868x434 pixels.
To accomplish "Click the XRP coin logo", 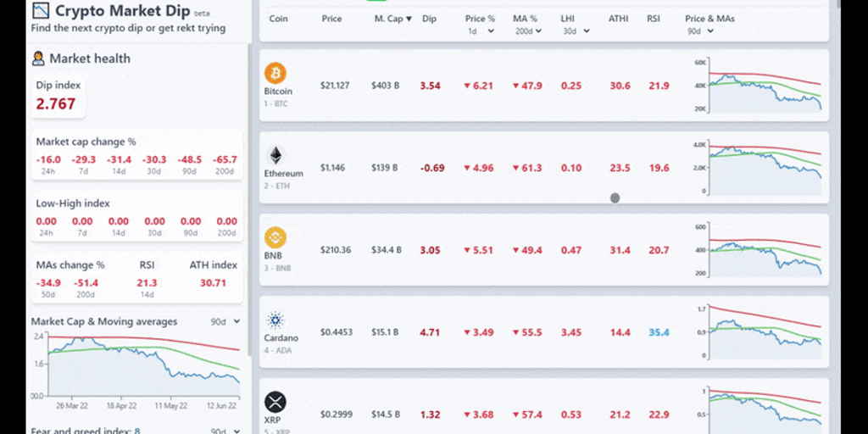I will pyautogui.click(x=275, y=401).
